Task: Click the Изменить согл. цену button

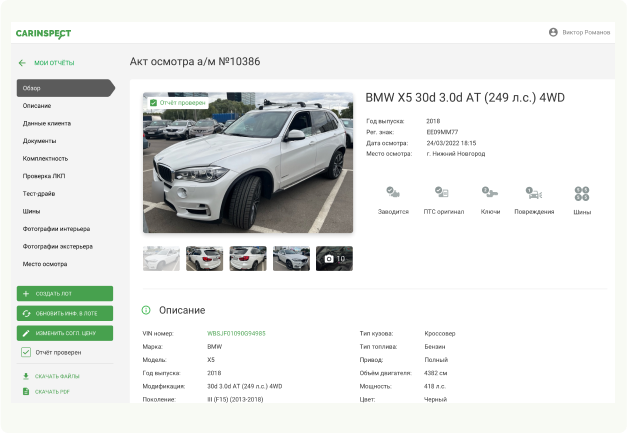Action: 65,333
